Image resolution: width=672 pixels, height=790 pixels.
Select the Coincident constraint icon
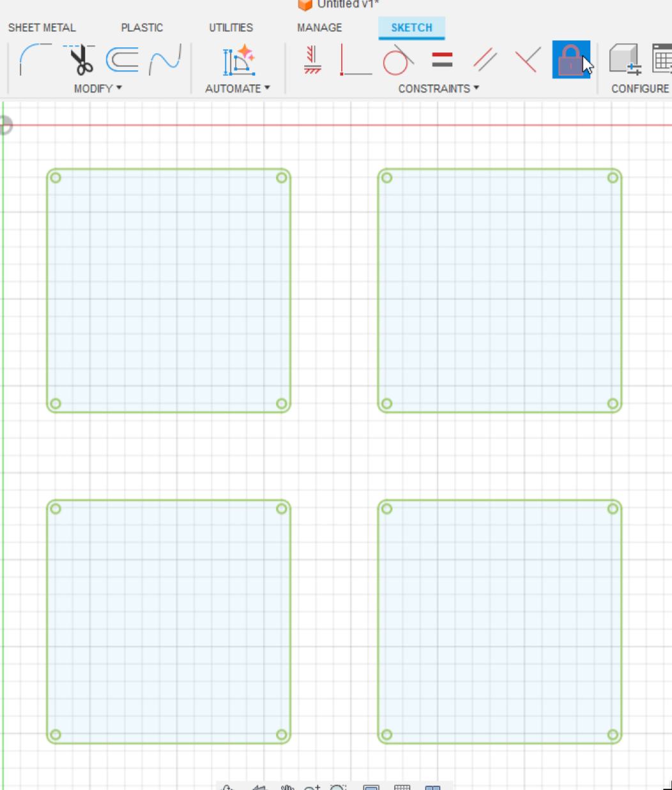pyautogui.click(x=355, y=60)
